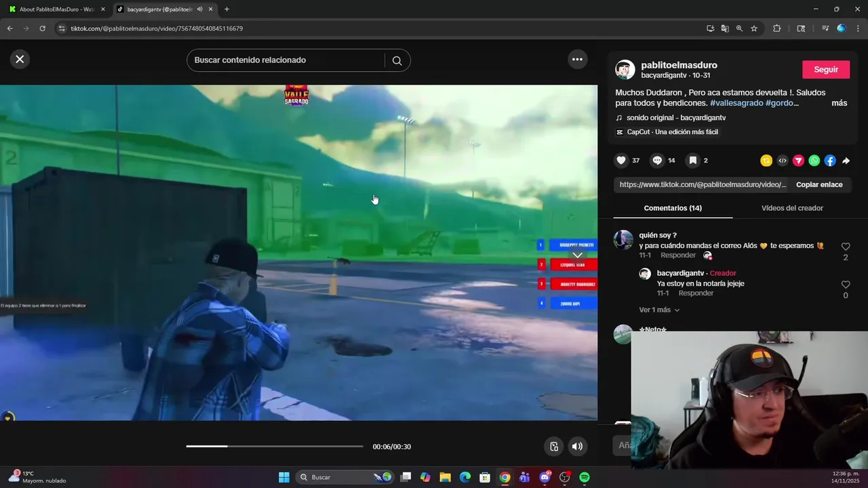
Task: Open more share options arrow icon
Action: pos(846,161)
